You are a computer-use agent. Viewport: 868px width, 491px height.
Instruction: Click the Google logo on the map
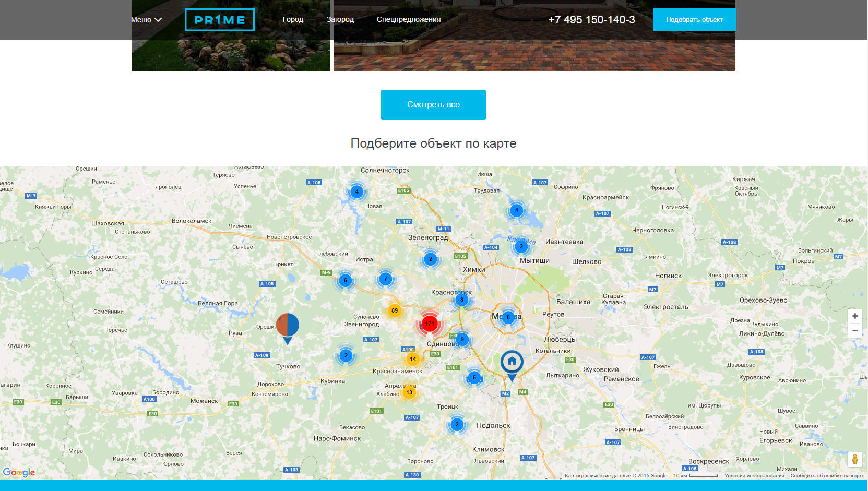click(x=19, y=472)
